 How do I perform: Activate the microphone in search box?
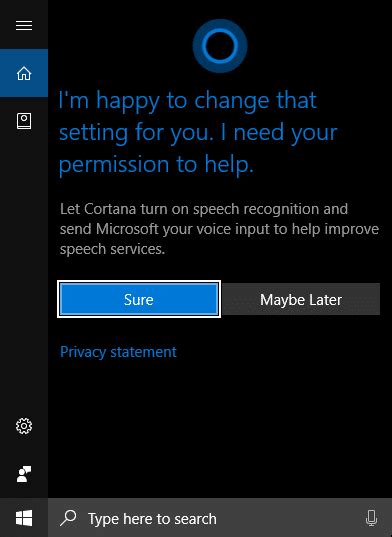click(x=371, y=518)
